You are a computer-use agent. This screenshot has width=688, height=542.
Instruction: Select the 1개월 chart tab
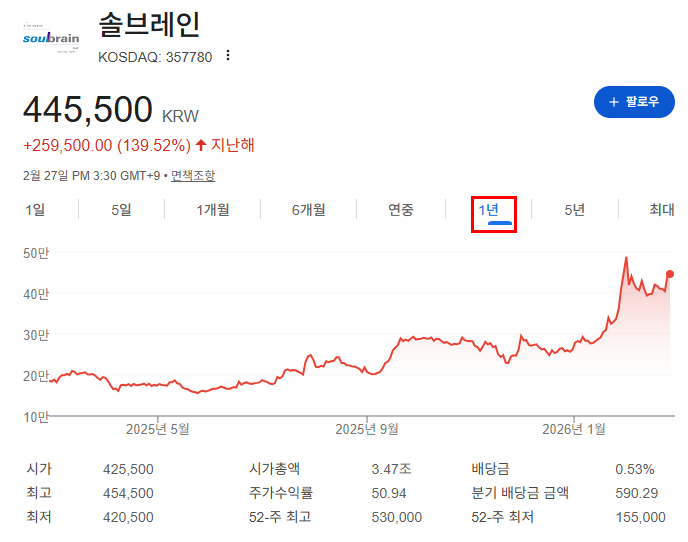[212, 210]
